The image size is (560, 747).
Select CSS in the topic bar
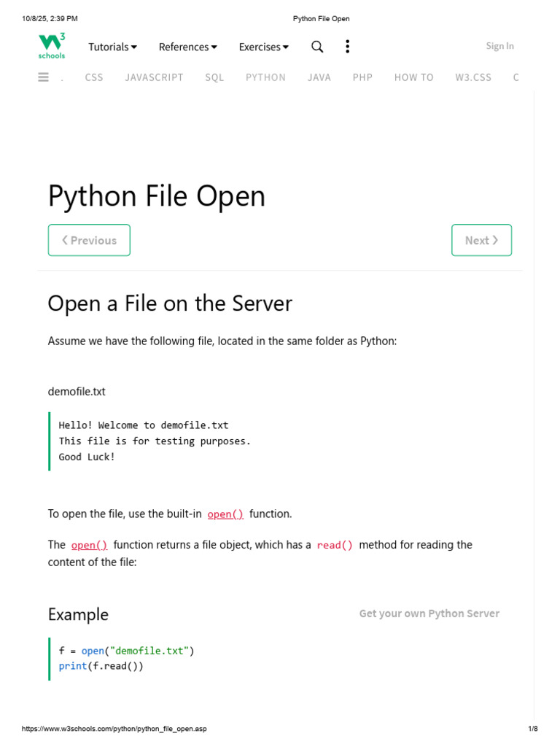[x=94, y=77]
